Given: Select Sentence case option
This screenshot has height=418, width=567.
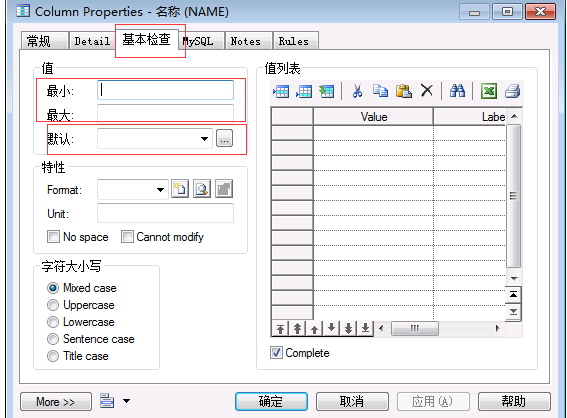Looking at the screenshot, I should tap(53, 339).
